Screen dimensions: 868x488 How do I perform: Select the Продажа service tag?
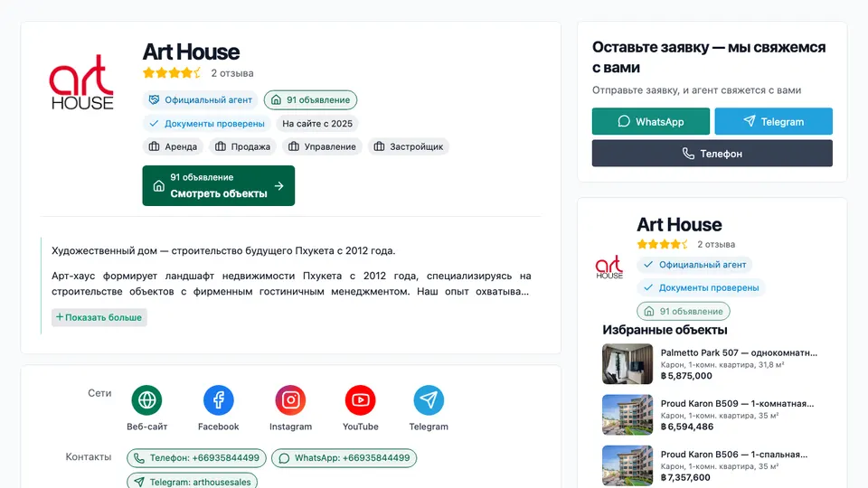coord(242,146)
